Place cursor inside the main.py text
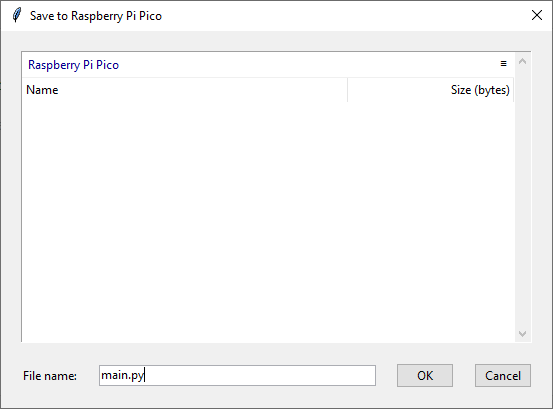553x409 pixels. (x=122, y=375)
